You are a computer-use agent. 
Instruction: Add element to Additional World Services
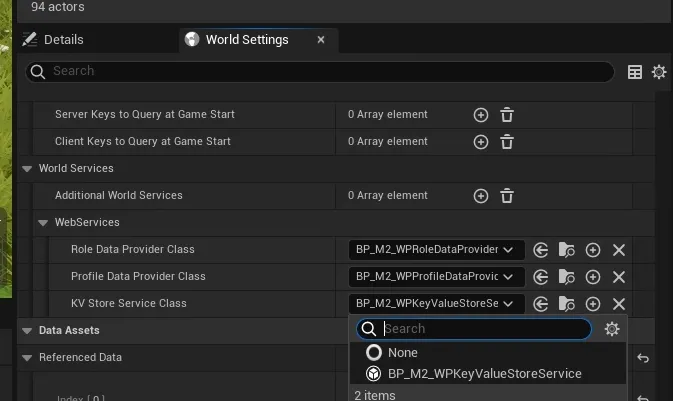click(x=481, y=196)
